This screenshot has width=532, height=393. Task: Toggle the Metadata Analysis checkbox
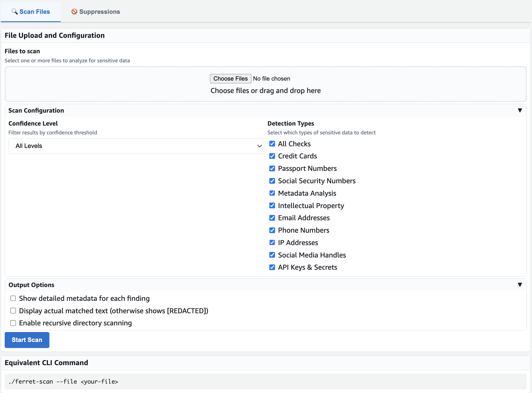click(272, 193)
